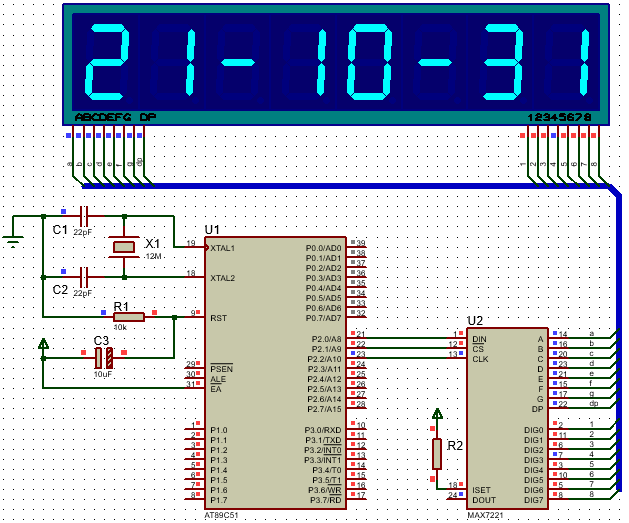Click the power terminal arrow above R2
The width and height of the screenshot is (629, 523).
pyautogui.click(x=437, y=414)
